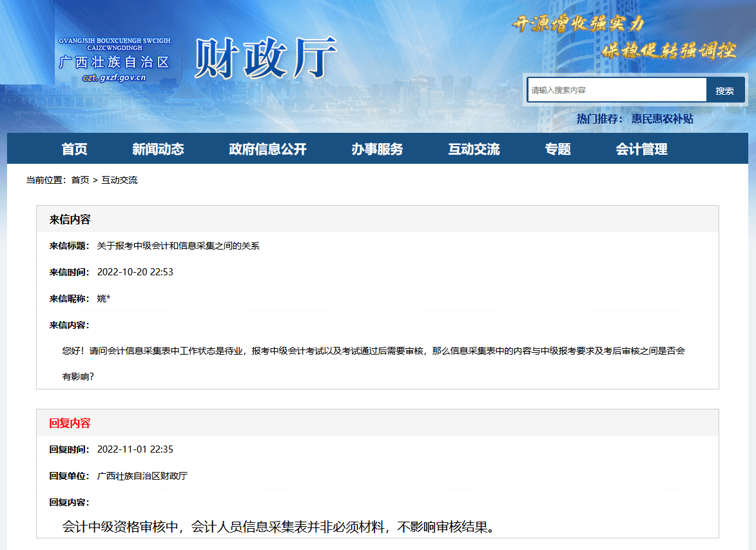Open the 专题 navigation item

coord(557,149)
